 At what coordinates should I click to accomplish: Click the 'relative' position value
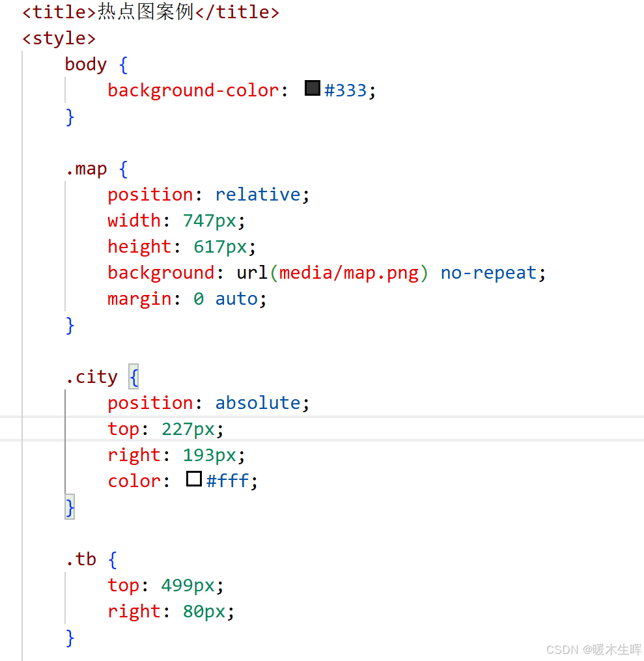point(258,194)
